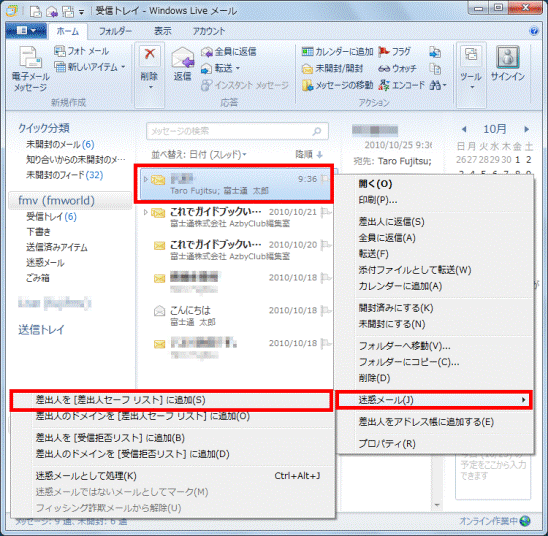Open the 新しいアイテム dropdown

coord(123,67)
